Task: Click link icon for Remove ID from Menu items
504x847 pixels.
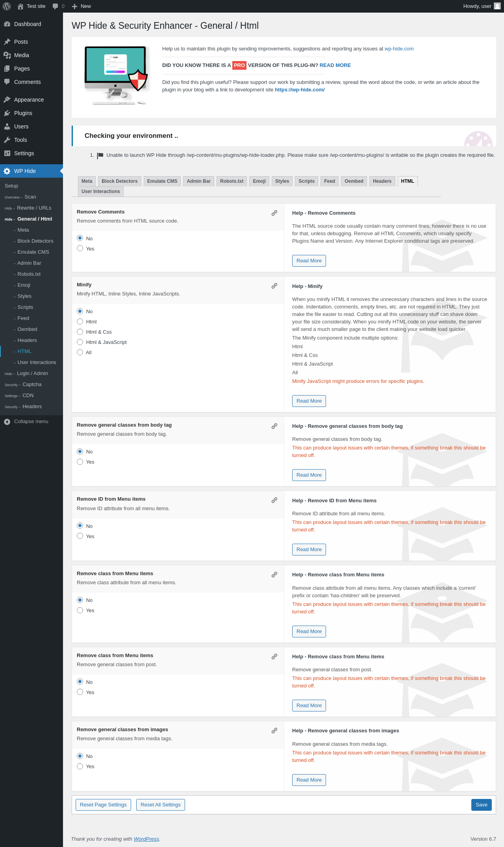Action: (x=274, y=500)
